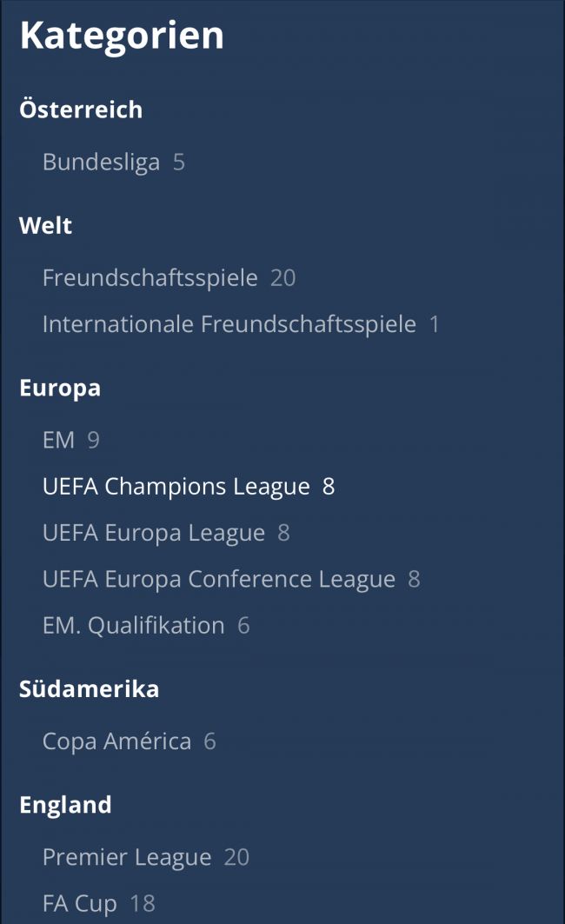Open the Copa América category
This screenshot has height=924, width=565.
116,741
